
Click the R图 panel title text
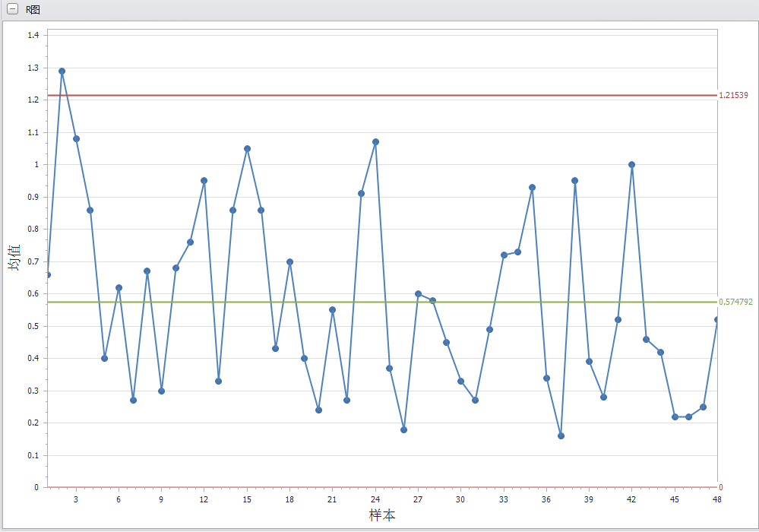33,10
